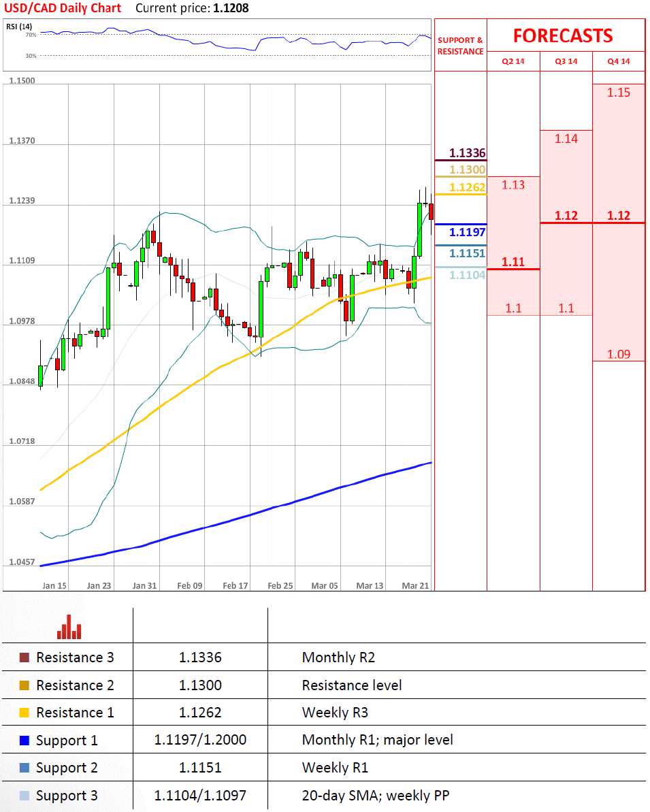Click the Resistance 3 dark red swatch
650x812 pixels.
click(x=25, y=657)
